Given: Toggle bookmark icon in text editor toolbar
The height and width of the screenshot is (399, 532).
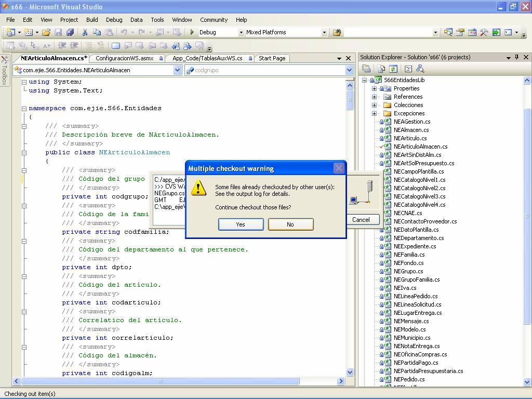Looking at the screenshot, I should click(116, 46).
